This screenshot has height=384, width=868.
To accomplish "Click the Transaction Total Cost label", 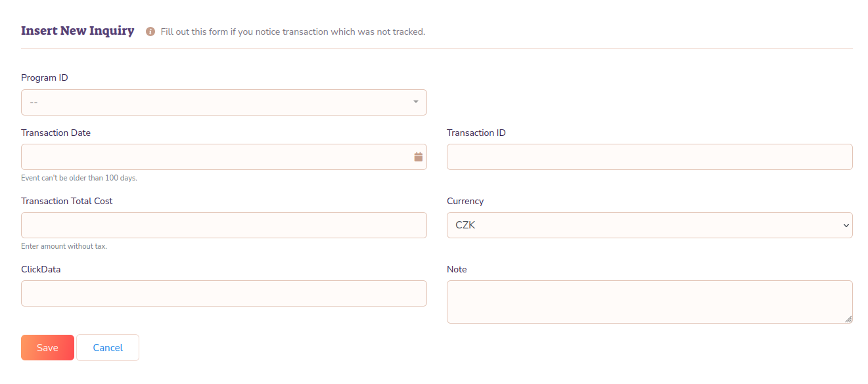I will coord(67,201).
